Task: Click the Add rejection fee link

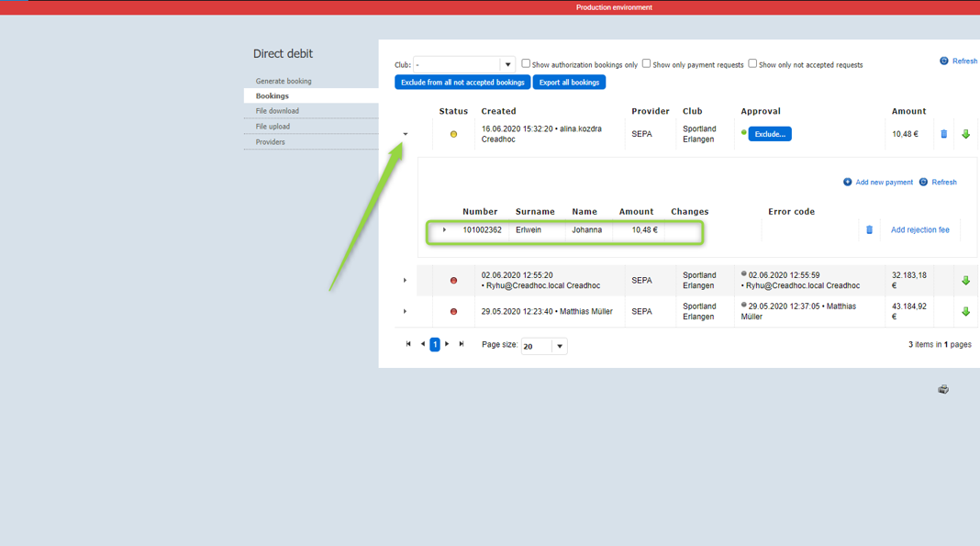Action: click(x=919, y=230)
